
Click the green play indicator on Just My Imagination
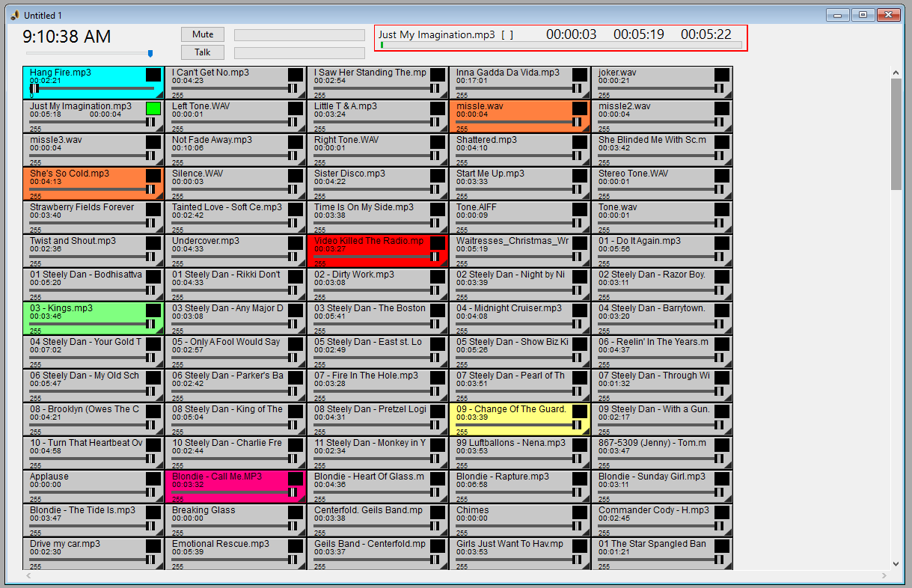tap(153, 108)
